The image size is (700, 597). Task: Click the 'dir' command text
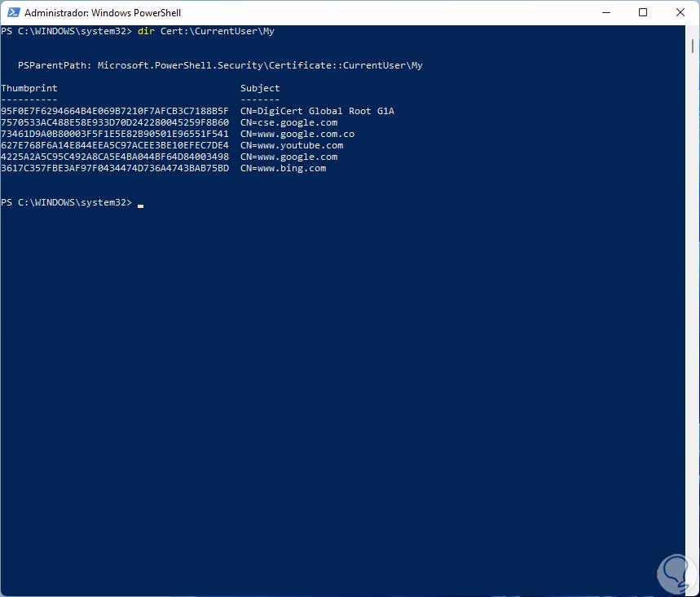(146, 31)
